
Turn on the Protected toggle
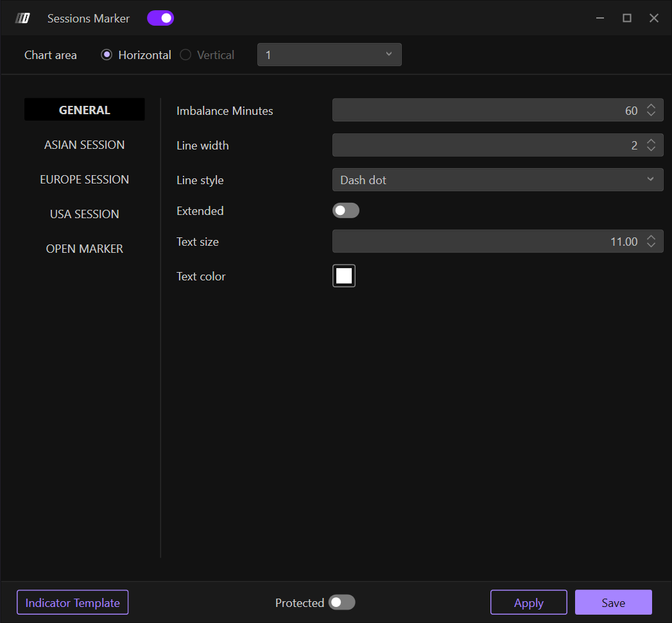click(341, 602)
